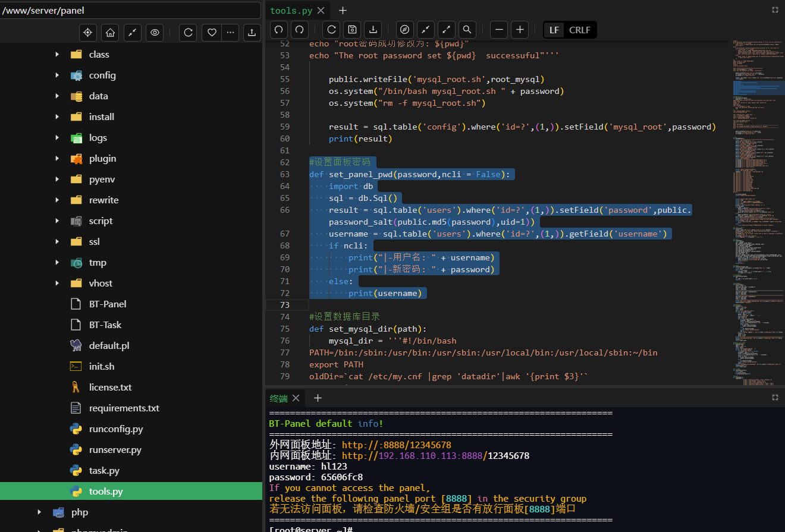Expand the config folder
The height and width of the screenshot is (532, 785).
57,75
